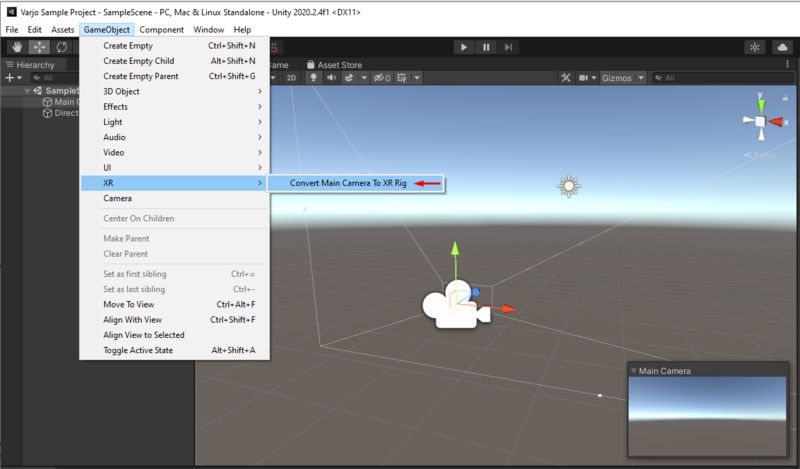Choose Align With View entry
800x469 pixels.
[x=174, y=319]
